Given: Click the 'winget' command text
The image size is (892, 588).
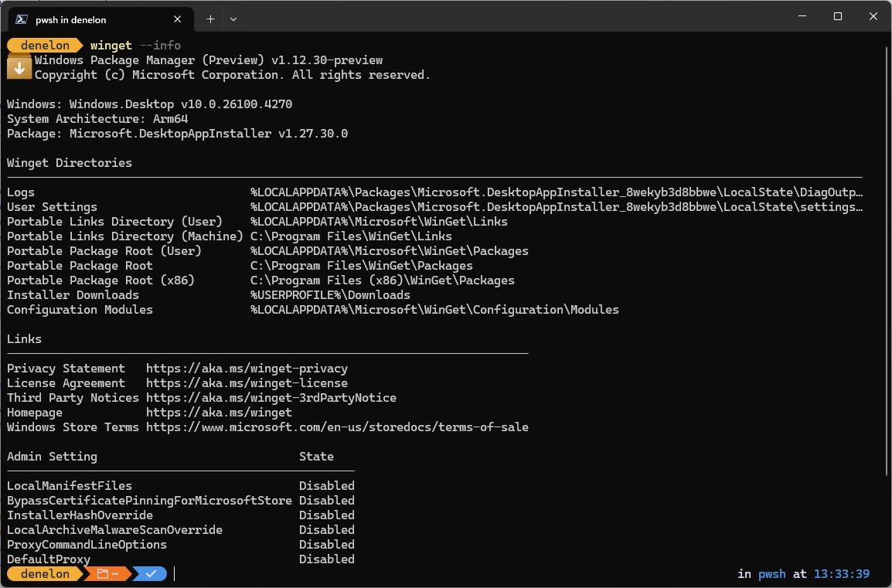Looking at the screenshot, I should [x=111, y=46].
